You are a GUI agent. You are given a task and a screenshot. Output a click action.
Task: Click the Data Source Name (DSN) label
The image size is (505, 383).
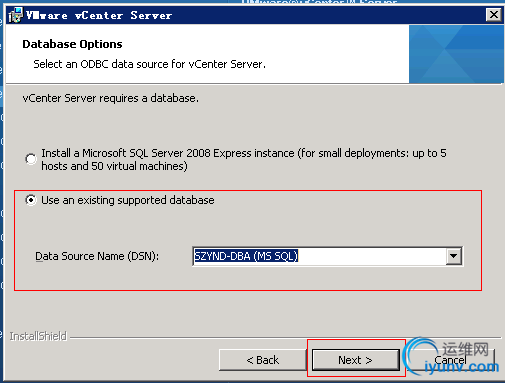click(97, 256)
